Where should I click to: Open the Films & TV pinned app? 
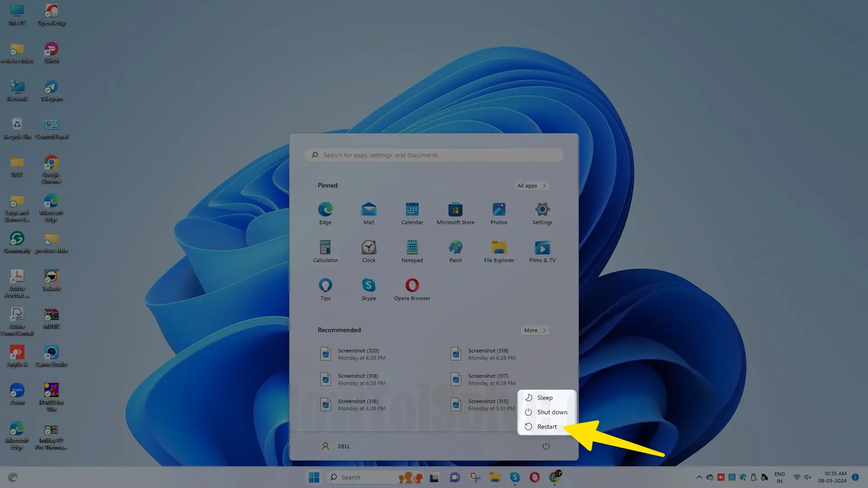[542, 252]
